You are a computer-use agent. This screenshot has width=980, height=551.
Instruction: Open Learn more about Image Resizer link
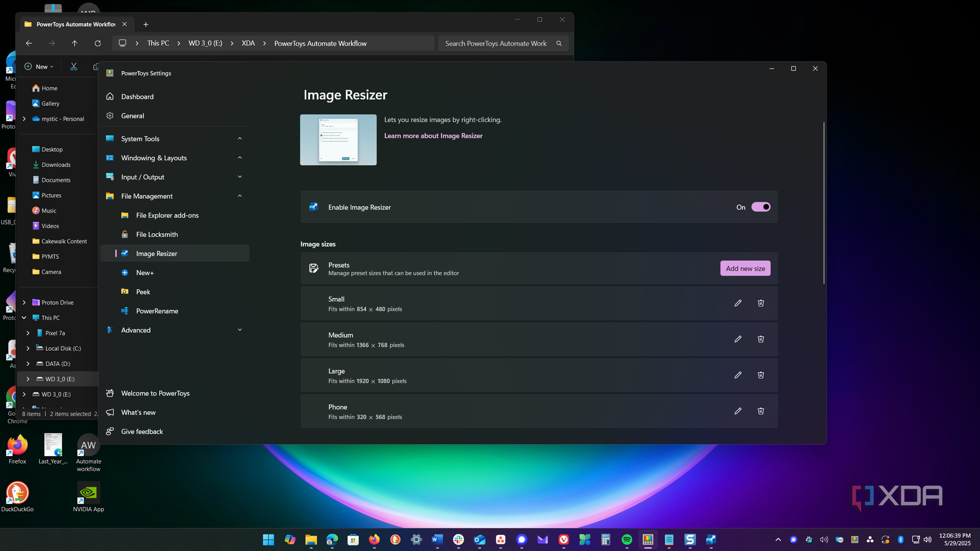(433, 136)
